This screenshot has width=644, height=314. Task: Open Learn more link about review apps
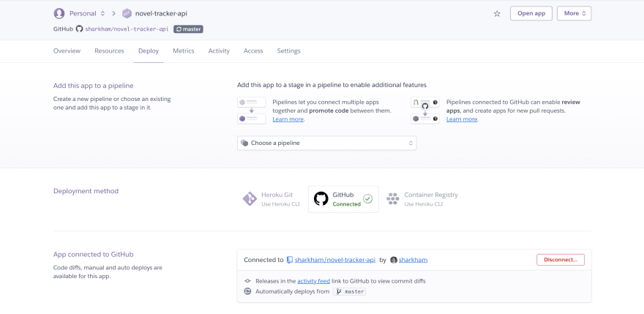tap(462, 119)
